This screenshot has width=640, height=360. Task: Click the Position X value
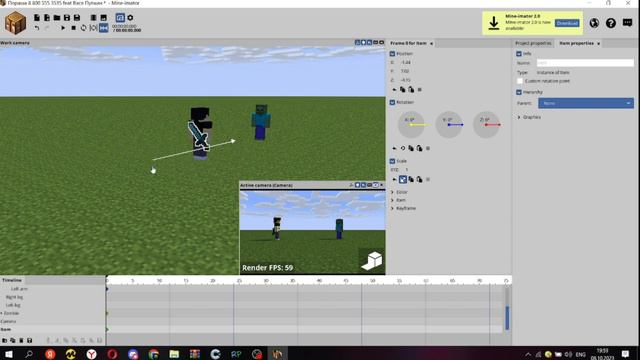pyautogui.click(x=406, y=62)
